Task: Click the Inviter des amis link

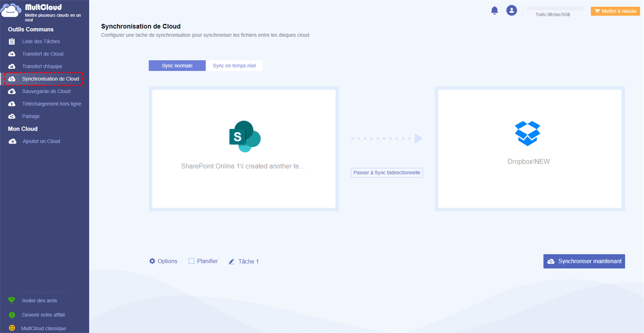Action: pos(40,301)
